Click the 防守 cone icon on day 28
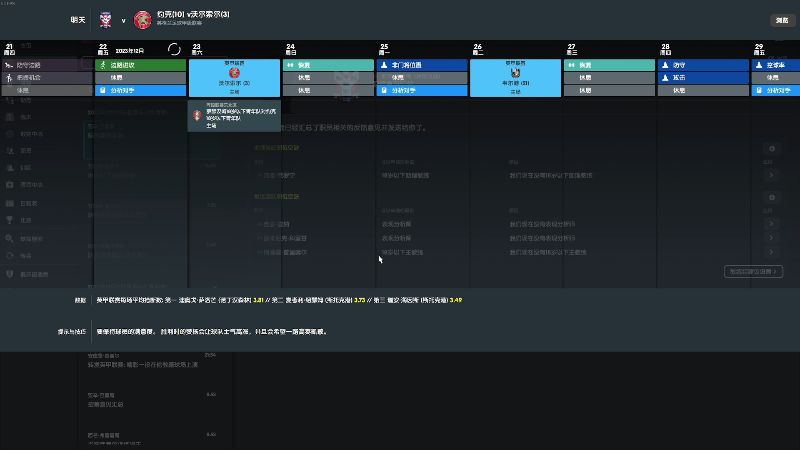The image size is (800, 450). point(665,65)
